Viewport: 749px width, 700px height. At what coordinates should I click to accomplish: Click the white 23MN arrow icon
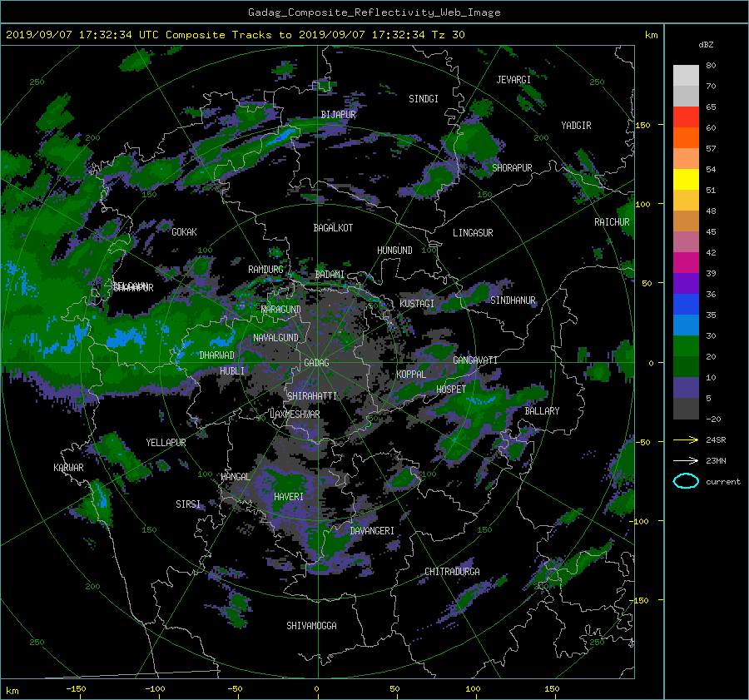point(686,460)
